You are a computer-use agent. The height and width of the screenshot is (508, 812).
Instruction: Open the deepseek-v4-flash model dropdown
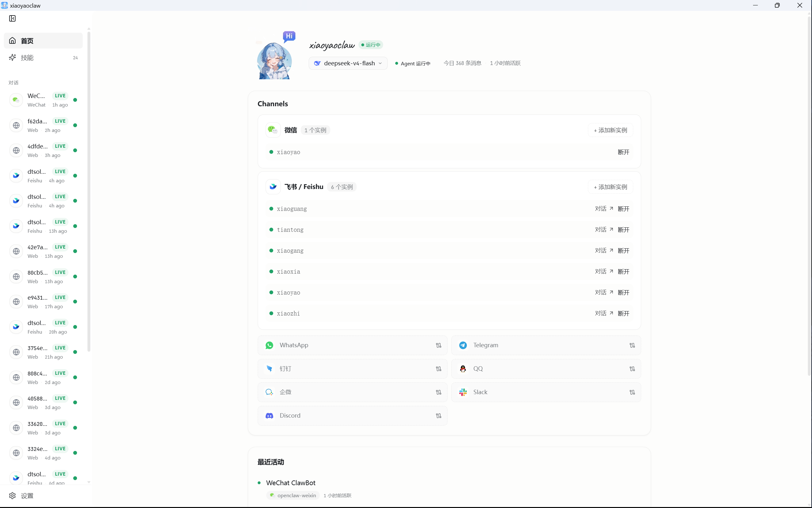point(348,63)
